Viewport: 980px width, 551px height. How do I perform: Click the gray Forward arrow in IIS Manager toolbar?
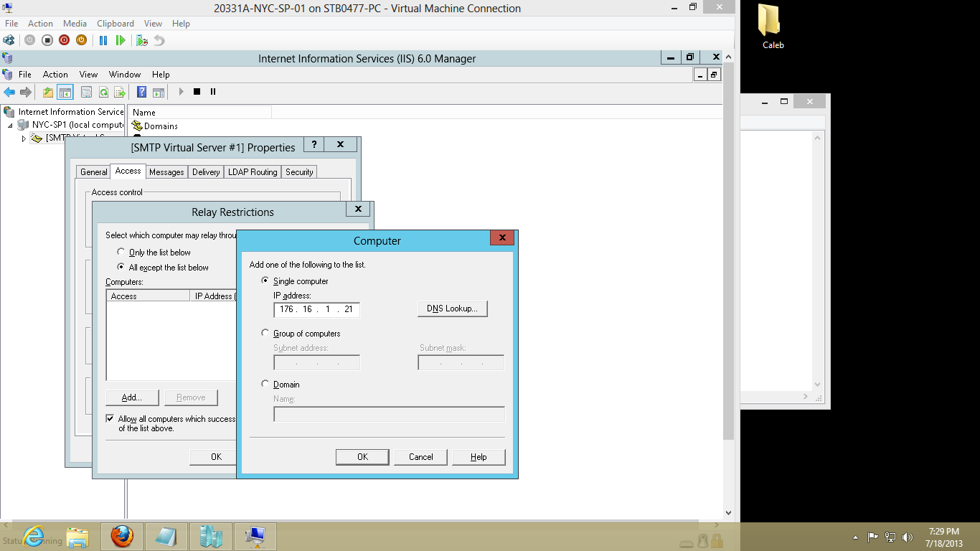pos(26,92)
